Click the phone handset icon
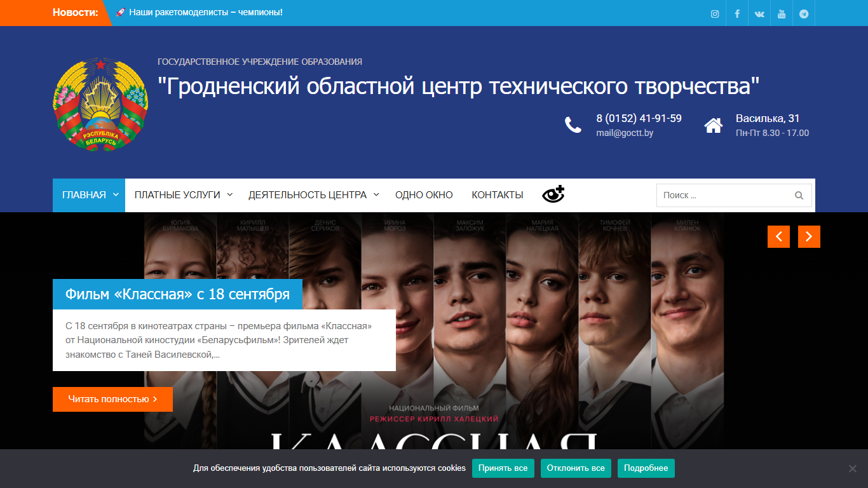The width and height of the screenshot is (868, 488). (x=573, y=125)
